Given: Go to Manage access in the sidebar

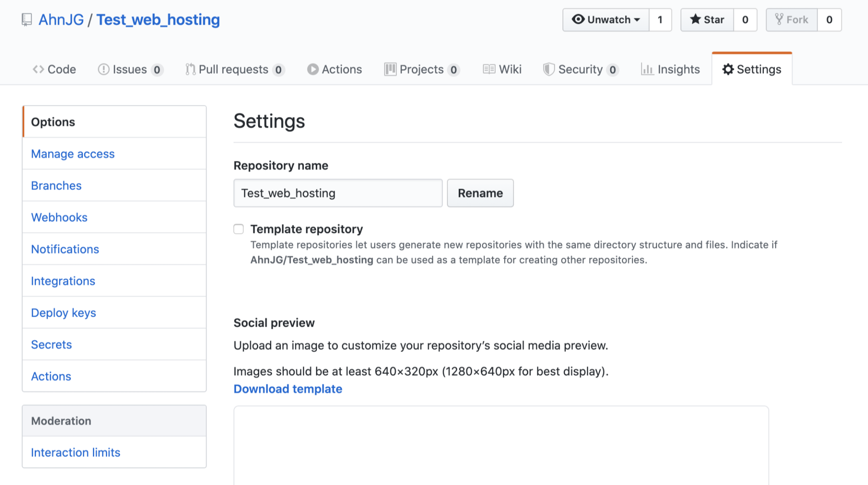Looking at the screenshot, I should tap(72, 154).
